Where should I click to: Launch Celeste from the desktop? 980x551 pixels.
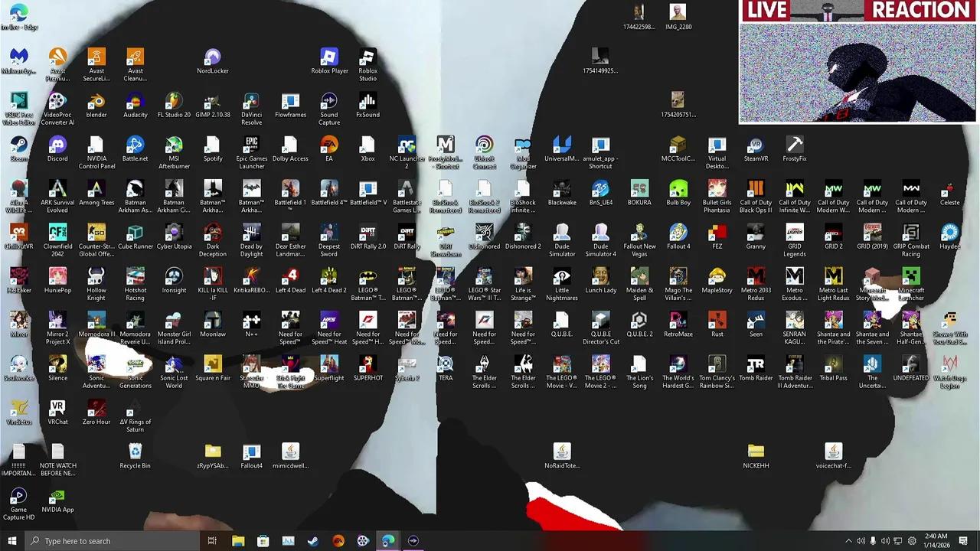click(949, 193)
